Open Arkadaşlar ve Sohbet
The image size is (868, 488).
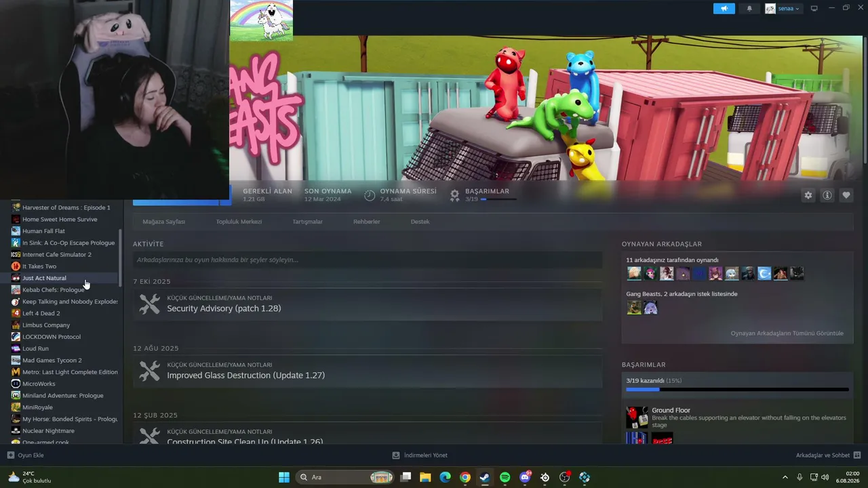823,455
